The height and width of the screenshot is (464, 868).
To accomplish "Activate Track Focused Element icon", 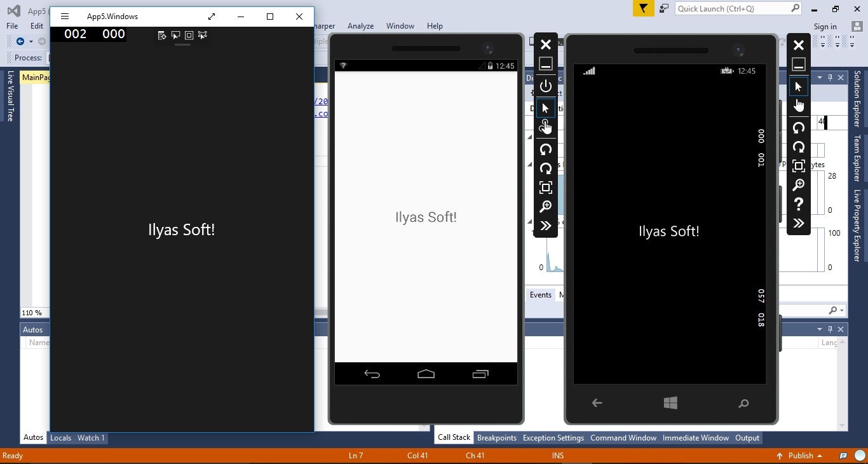I will pyautogui.click(x=202, y=36).
